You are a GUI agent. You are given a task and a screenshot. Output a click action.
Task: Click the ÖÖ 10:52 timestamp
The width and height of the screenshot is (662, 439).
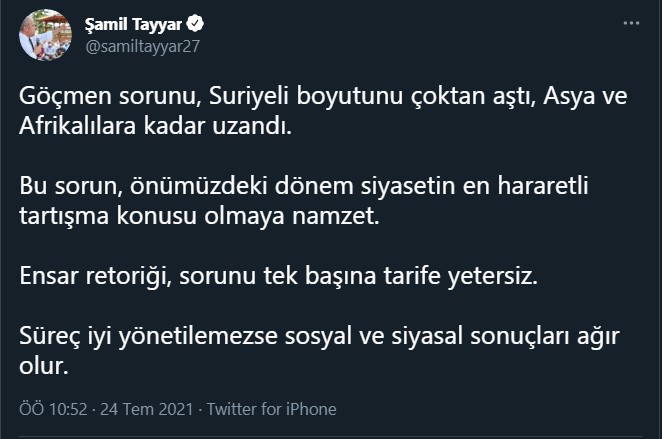(50, 409)
